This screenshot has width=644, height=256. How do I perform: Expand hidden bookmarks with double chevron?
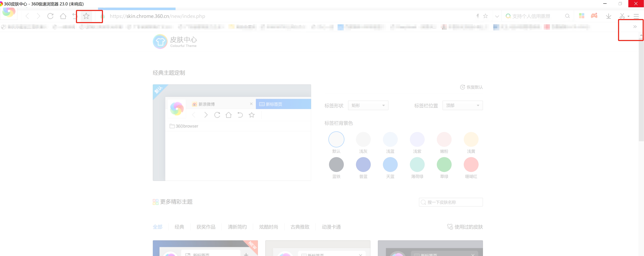point(635,27)
